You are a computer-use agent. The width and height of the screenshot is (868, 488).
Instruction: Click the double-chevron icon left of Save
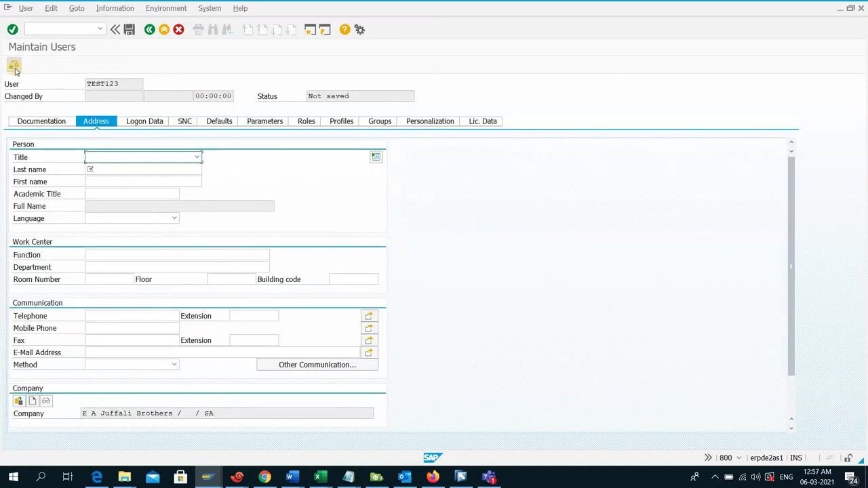[115, 29]
